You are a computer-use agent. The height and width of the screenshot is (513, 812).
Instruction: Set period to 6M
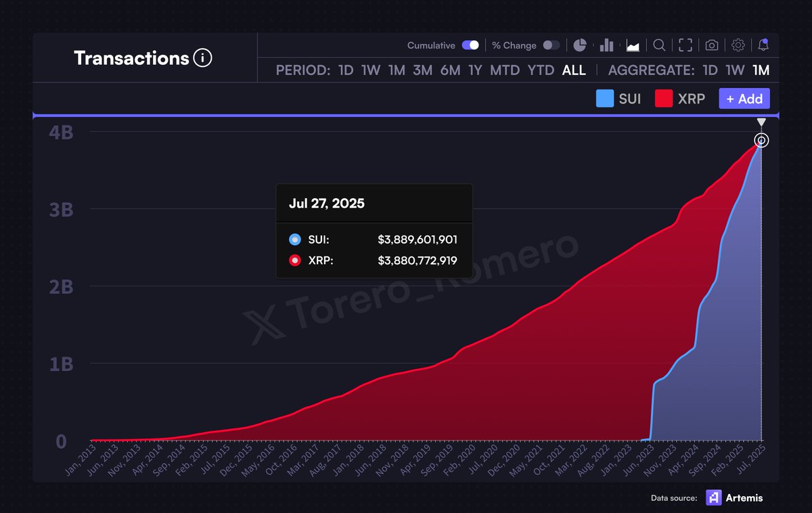[x=450, y=70]
